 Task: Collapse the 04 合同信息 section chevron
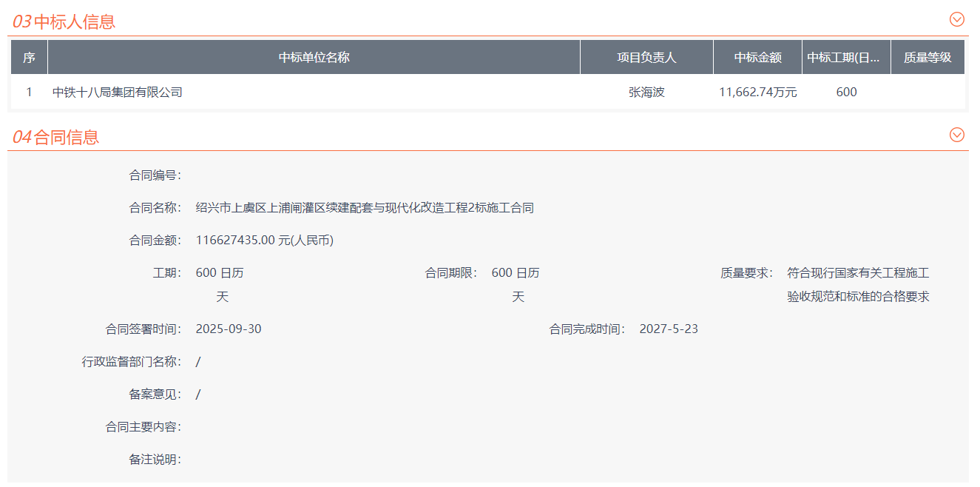(956, 135)
